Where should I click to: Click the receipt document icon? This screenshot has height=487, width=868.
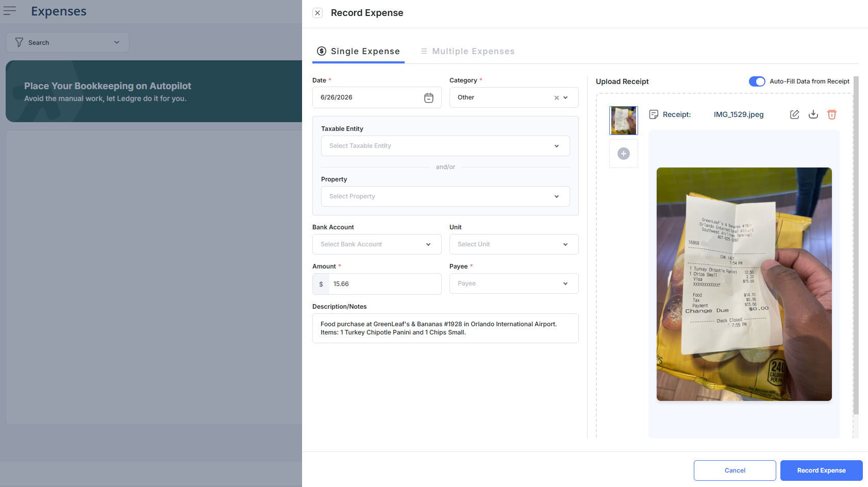[x=654, y=114]
